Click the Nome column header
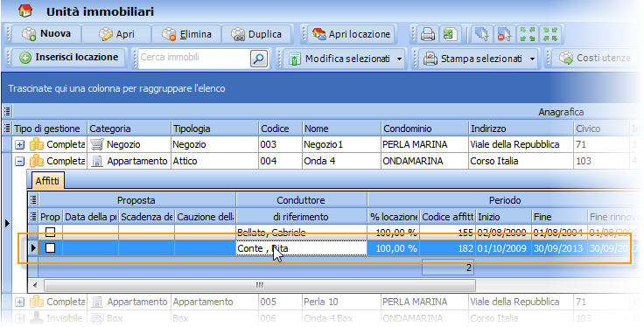Image resolution: width=644 pixels, height=327 pixels. (x=341, y=129)
